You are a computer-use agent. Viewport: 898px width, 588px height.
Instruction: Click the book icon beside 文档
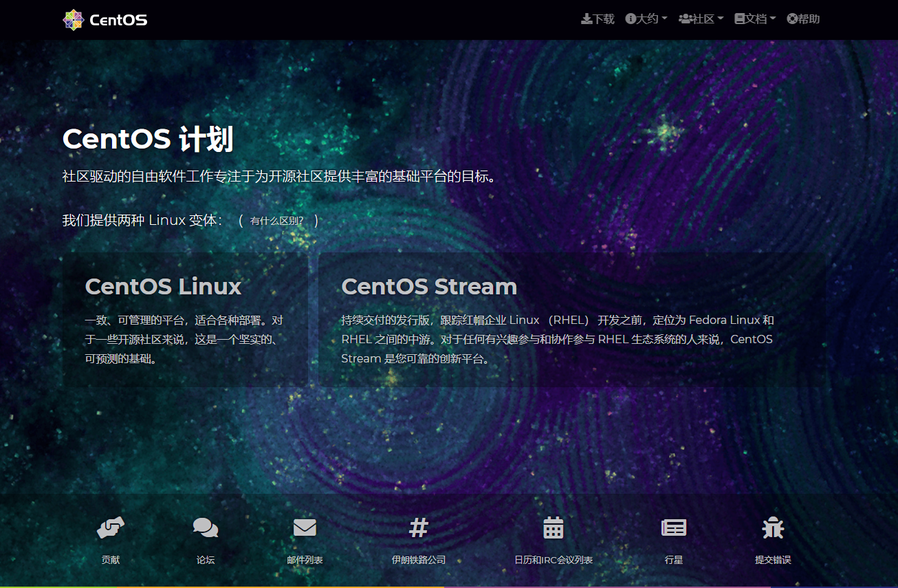click(x=740, y=19)
